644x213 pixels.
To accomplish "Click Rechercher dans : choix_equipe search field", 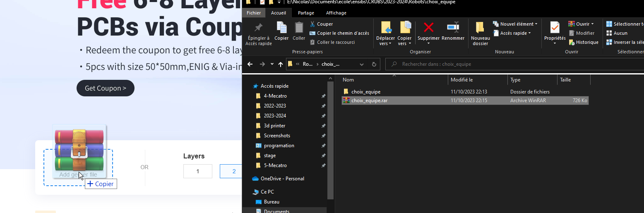I will [514, 64].
